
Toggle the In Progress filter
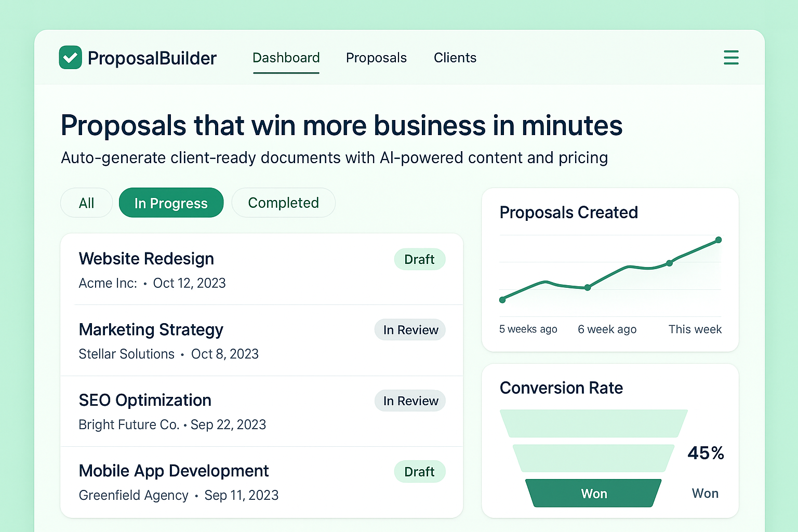(x=171, y=203)
